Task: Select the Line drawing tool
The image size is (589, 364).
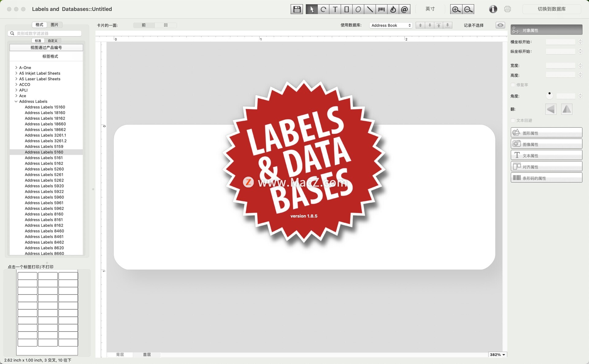Action: coord(370,9)
